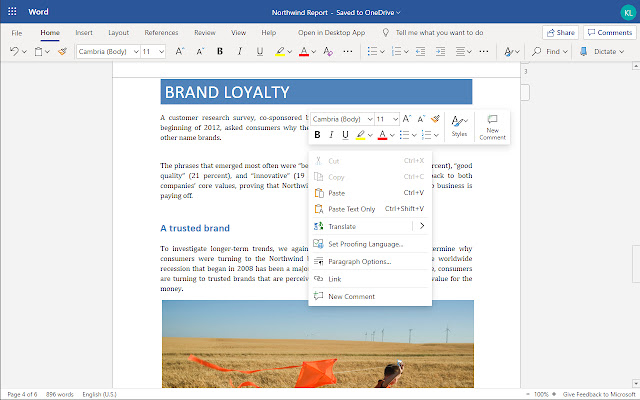This screenshot has width=640, height=400.
Task: Click the Undo icon in the ribbon
Action: click(16, 51)
